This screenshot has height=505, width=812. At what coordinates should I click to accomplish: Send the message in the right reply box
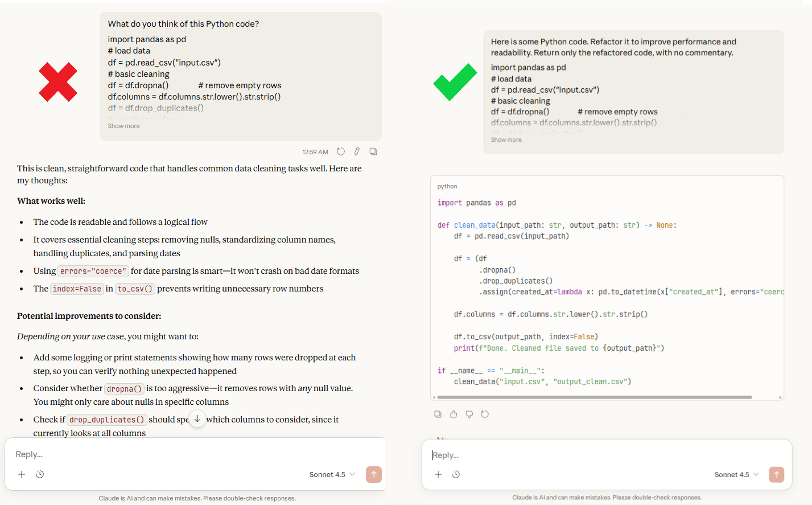coord(777,474)
